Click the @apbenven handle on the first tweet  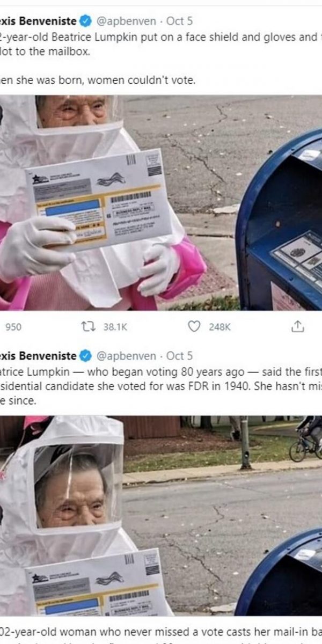pyautogui.click(x=126, y=21)
